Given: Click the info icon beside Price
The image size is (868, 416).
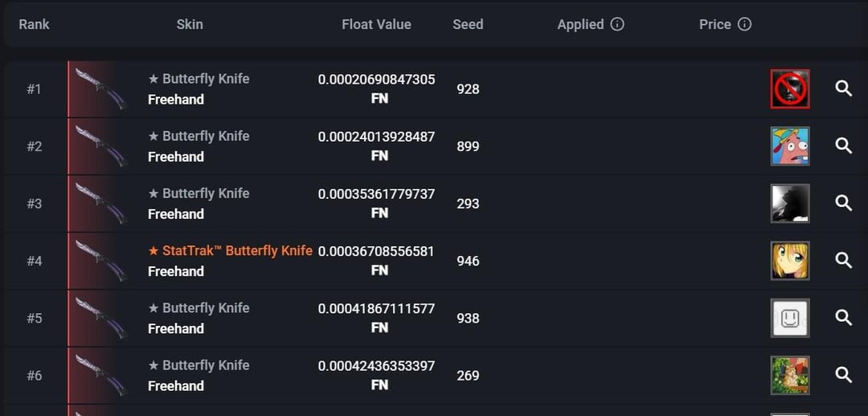Looking at the screenshot, I should (x=745, y=24).
